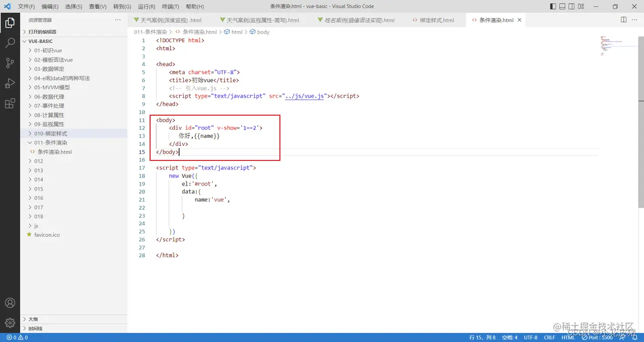Collapse the 011-条件渲染 folder
Screen dimensions: 644x342
(x=73, y=142)
